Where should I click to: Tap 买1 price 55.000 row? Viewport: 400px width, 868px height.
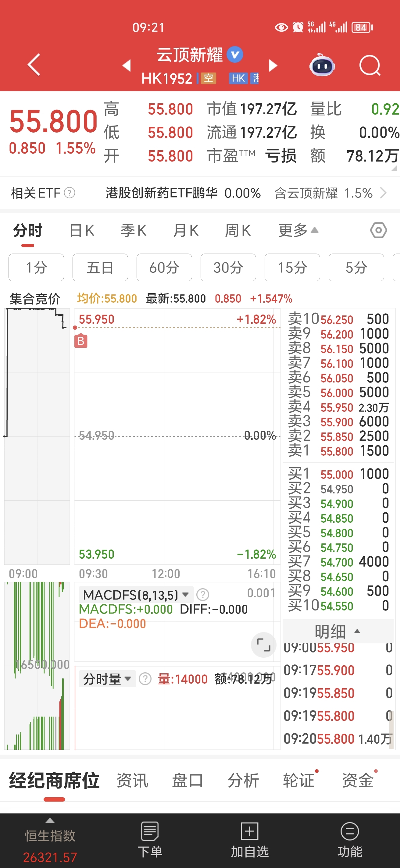point(338,474)
